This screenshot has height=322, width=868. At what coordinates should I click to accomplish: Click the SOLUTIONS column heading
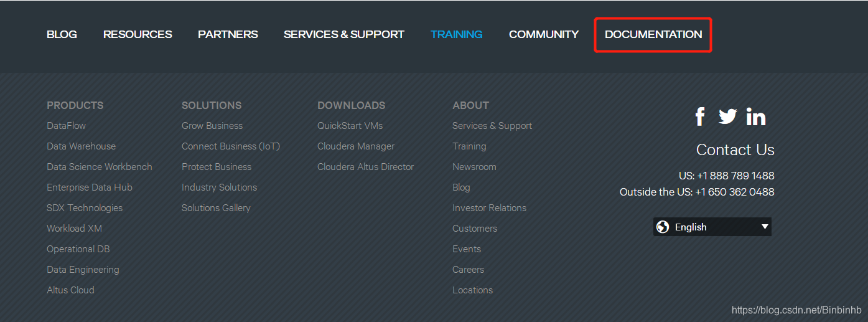point(212,105)
